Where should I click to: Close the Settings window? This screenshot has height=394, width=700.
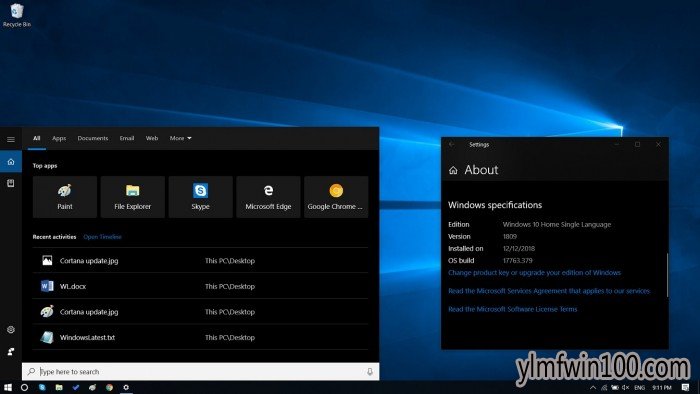(x=658, y=145)
